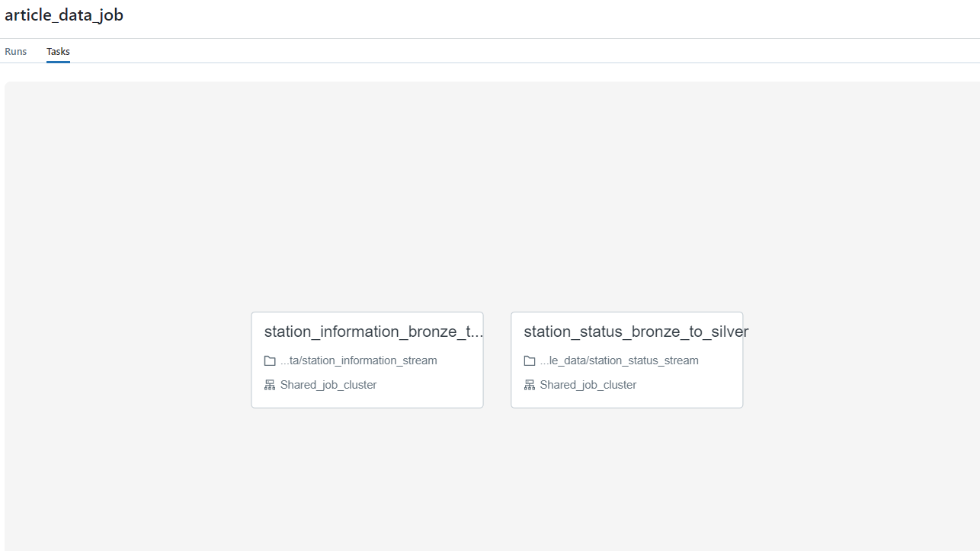This screenshot has height=551, width=980.
Task: Click the canvas gap between both task cards
Action: pos(497,360)
